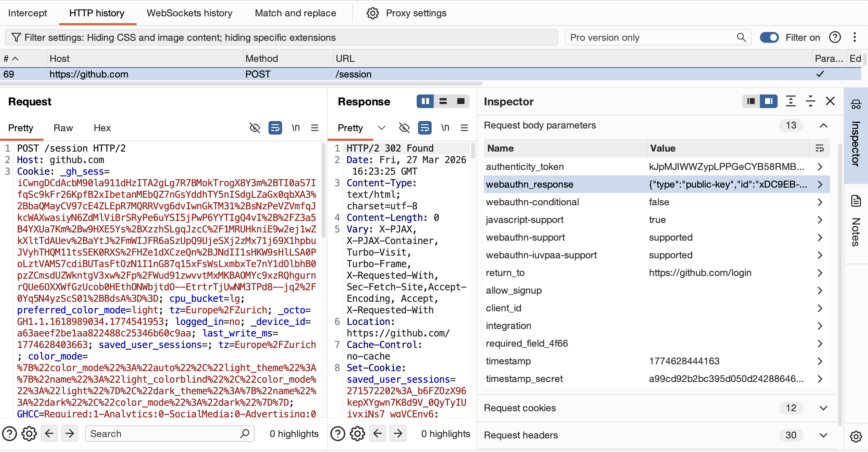Image resolution: width=868 pixels, height=452 pixels.
Task: Open Request search settings gear
Action: pos(29,434)
